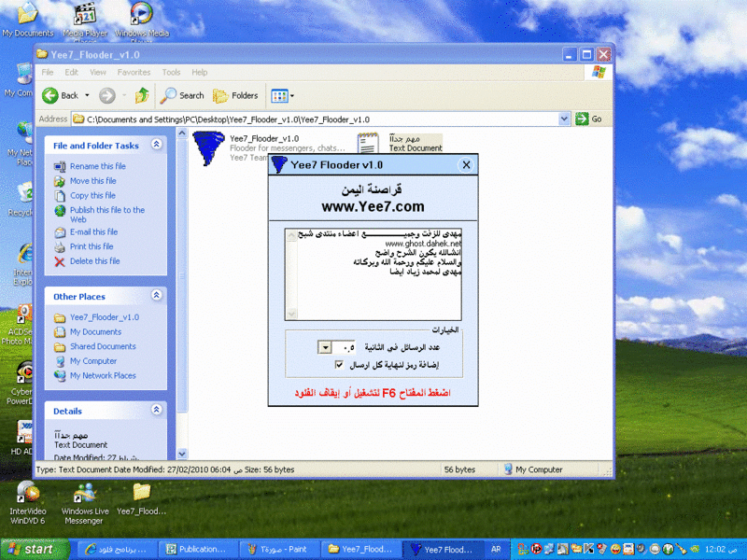Viewport: 747px width, 560px height.
Task: Click My Computer zone in status bar
Action: tap(533, 469)
